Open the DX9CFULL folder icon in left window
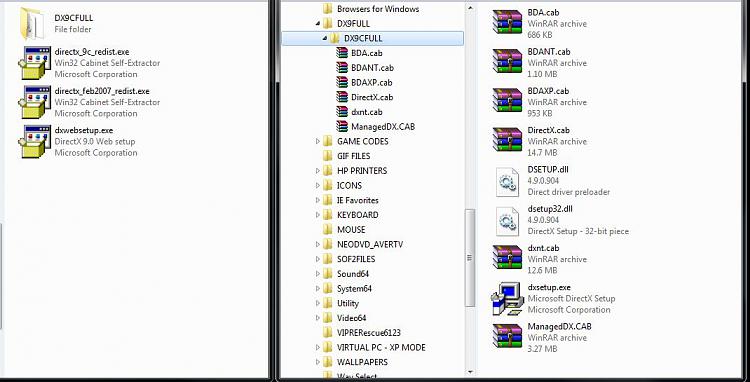 coord(33,23)
